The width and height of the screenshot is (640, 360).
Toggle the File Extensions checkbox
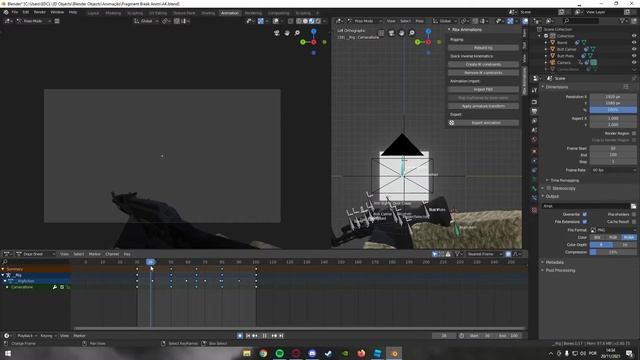click(x=584, y=222)
